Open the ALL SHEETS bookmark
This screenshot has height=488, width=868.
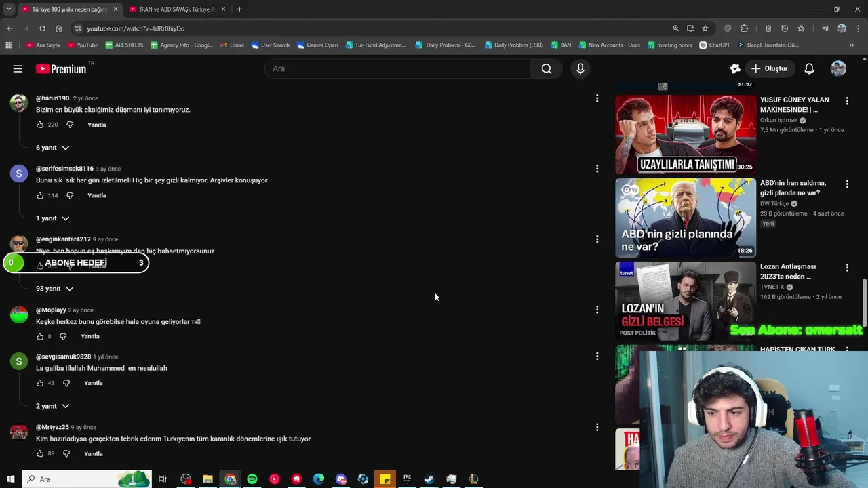[x=123, y=45]
